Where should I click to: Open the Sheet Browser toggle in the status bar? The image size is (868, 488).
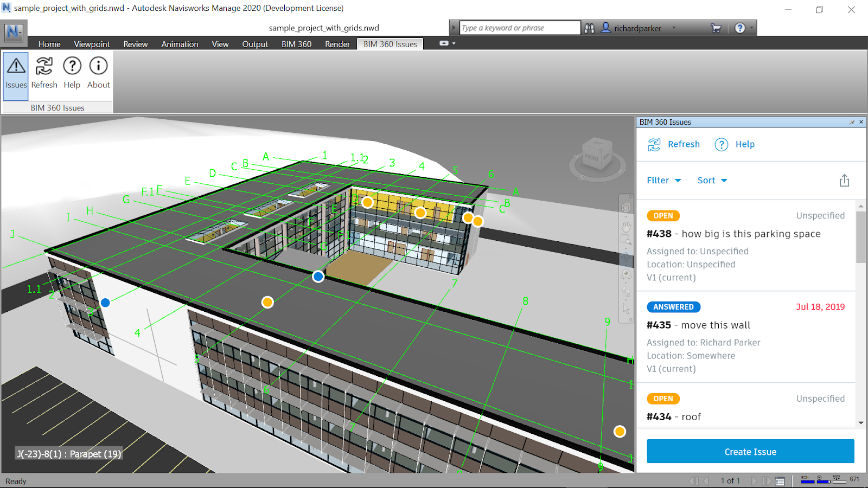click(780, 481)
